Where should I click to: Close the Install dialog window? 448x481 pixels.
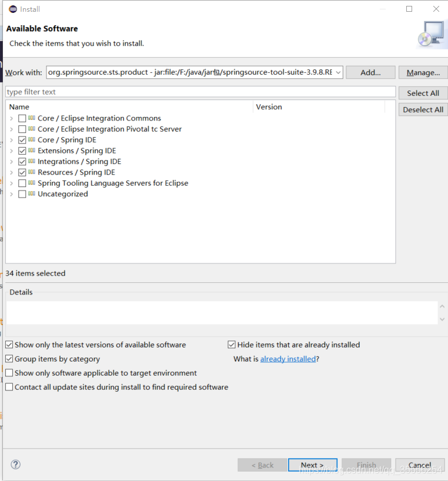coord(436,9)
